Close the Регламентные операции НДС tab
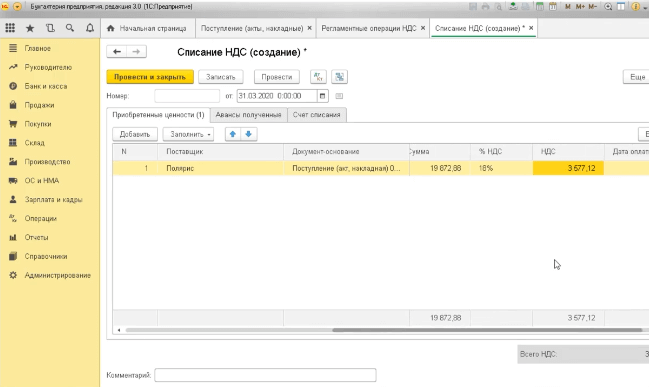 pyautogui.click(x=423, y=28)
